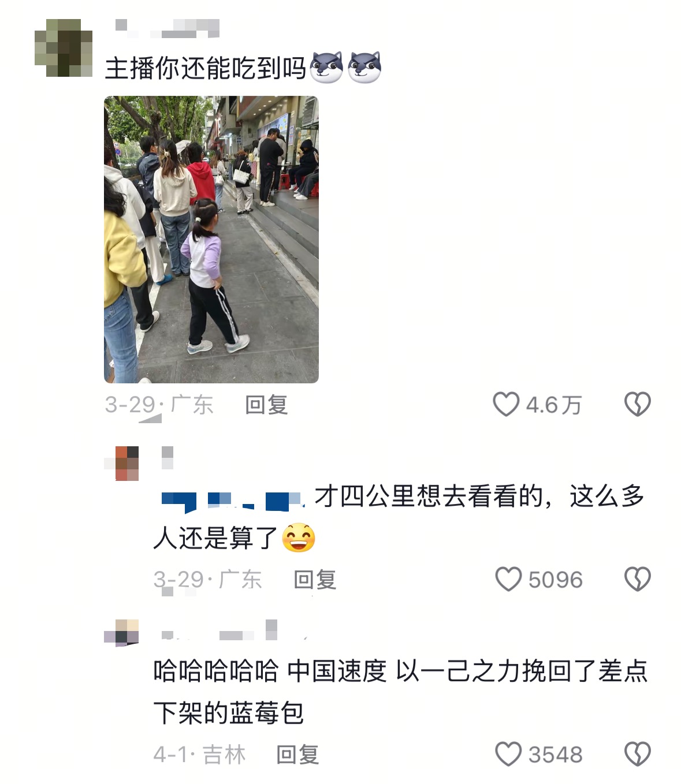681x784 pixels.
Task: Open the queue photo in the comment
Action: click(x=211, y=240)
